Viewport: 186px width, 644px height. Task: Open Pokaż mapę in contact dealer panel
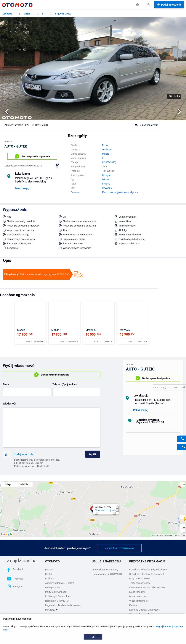click(x=140, y=410)
